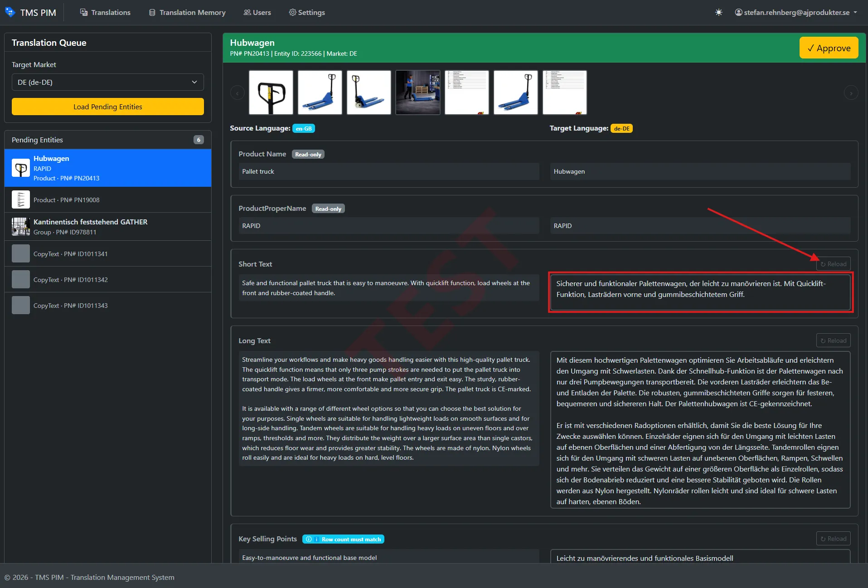The width and height of the screenshot is (868, 588).
Task: Click the Hubwagen header title
Action: pyautogui.click(x=252, y=43)
